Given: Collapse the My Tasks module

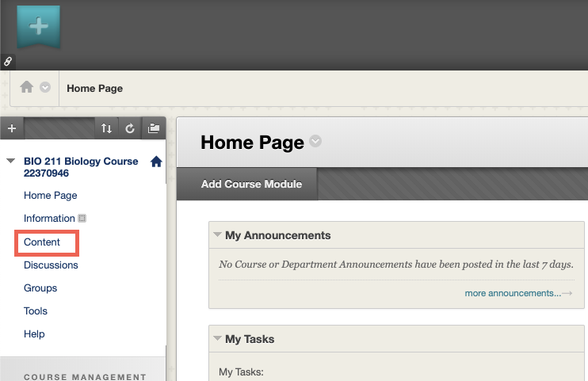Looking at the screenshot, I should click(217, 339).
